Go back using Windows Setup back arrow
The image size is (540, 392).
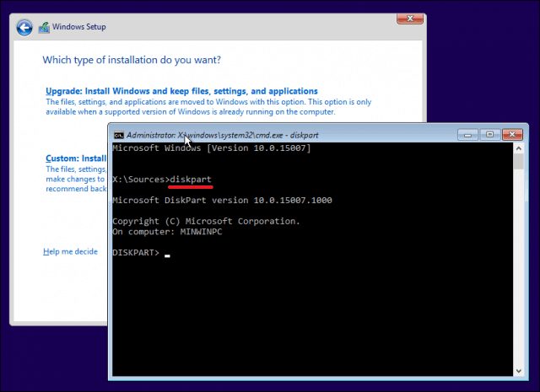click(24, 28)
